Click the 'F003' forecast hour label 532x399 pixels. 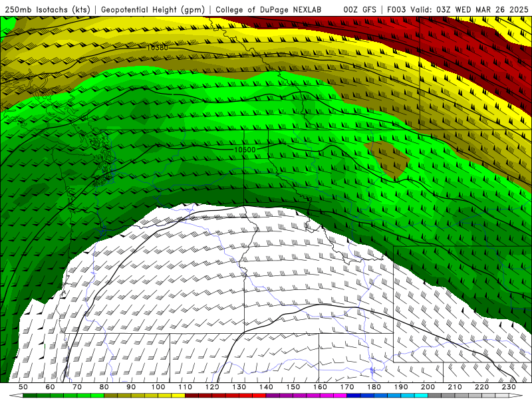[397, 9]
